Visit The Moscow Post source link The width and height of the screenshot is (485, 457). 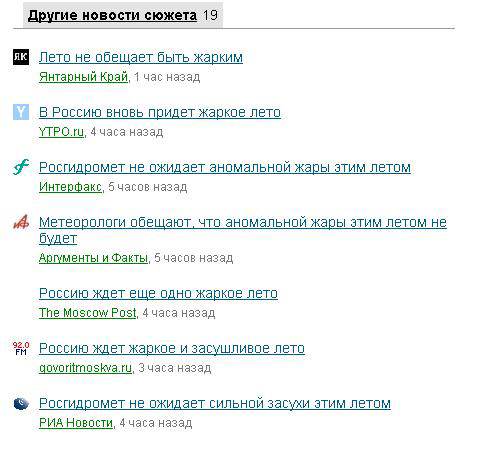(x=88, y=313)
